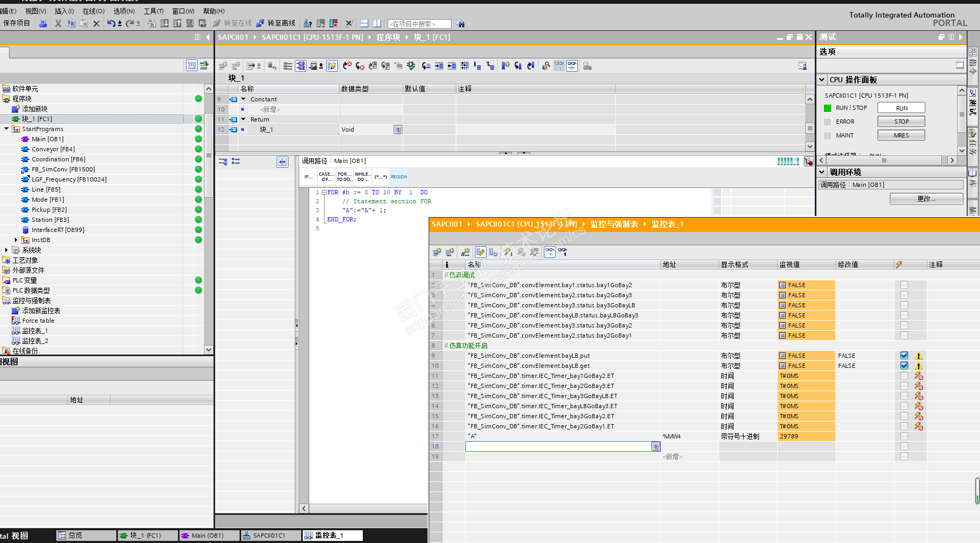Uncheck modify checkbox for bayLB.put row

904,356
